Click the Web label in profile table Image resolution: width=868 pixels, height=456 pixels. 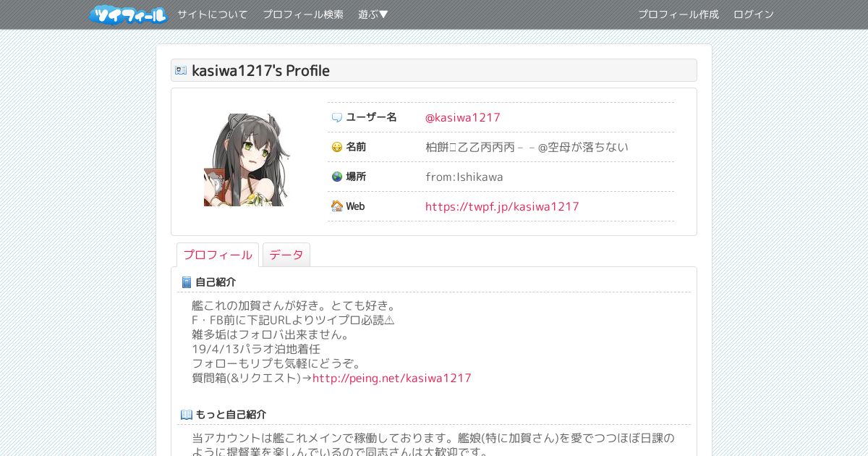point(355,206)
